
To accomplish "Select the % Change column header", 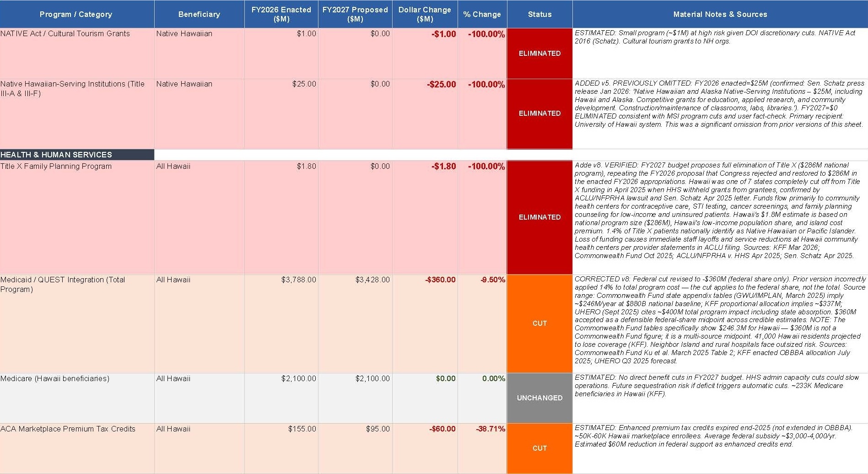I will (x=482, y=14).
